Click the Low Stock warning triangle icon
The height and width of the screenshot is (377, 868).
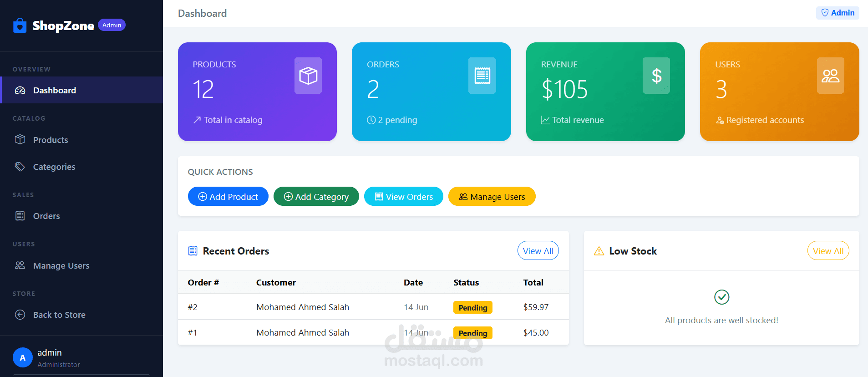click(x=599, y=251)
